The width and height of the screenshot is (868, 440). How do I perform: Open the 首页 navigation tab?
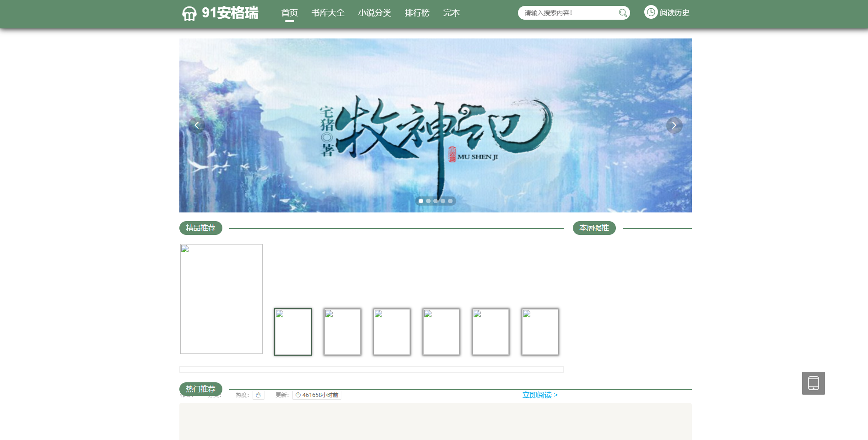coord(289,13)
